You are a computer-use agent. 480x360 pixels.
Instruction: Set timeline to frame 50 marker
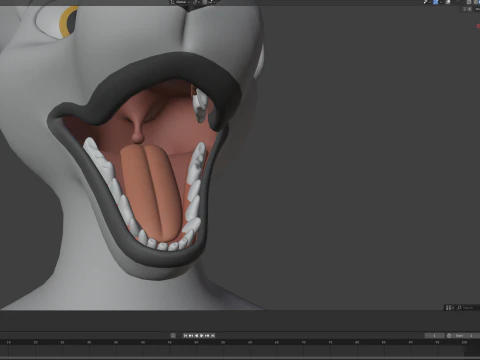pos(196,342)
